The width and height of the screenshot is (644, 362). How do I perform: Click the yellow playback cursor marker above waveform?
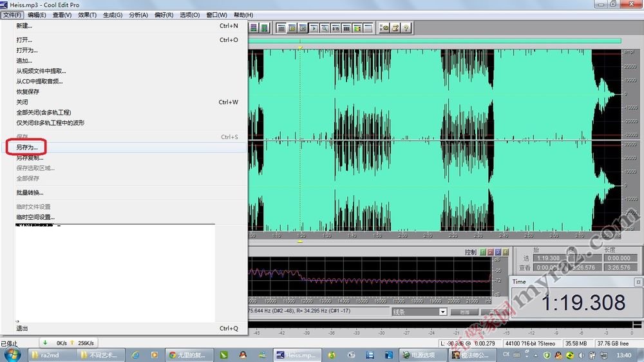(300, 48)
